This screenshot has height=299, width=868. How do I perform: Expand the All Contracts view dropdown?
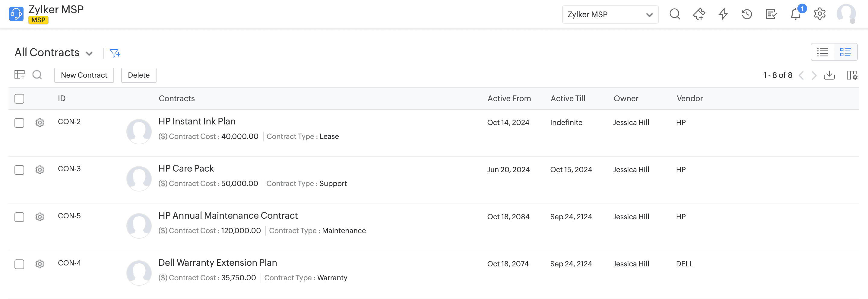(x=89, y=53)
